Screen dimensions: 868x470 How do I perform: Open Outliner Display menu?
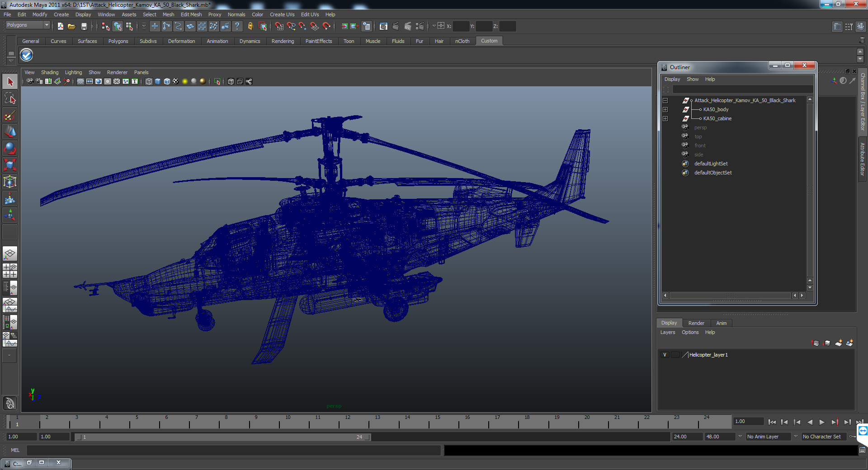point(672,79)
